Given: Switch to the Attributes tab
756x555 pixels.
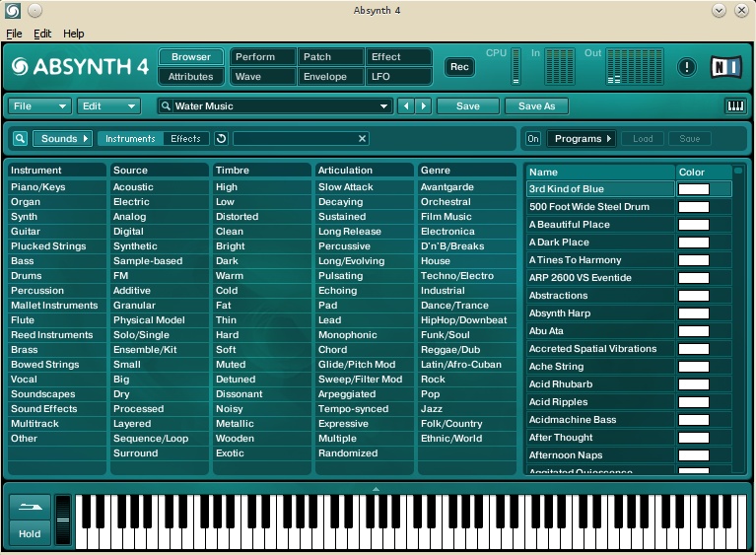Looking at the screenshot, I should 191,77.
